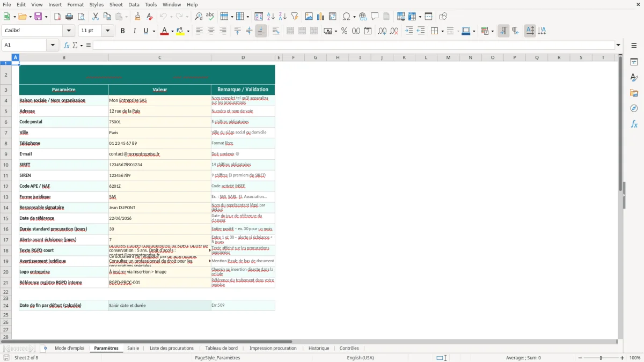Toggle Align Bottom
Screen dimensions: 644x362
261,31
